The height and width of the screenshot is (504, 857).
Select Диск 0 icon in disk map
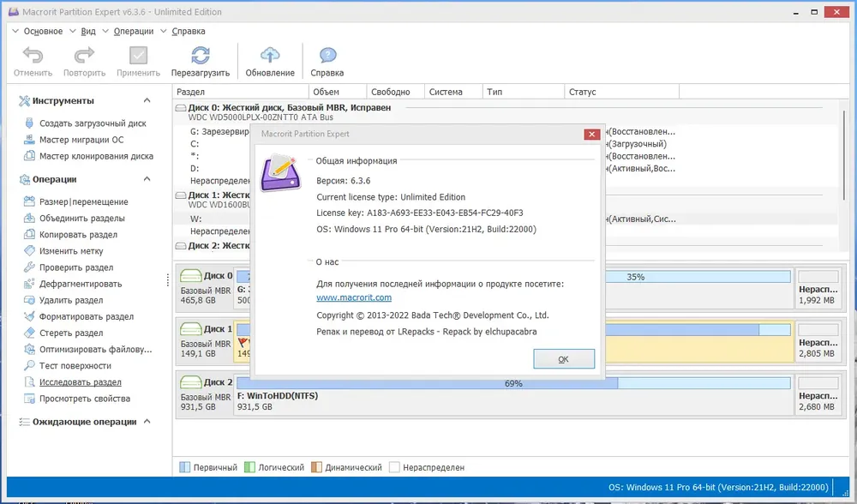tap(191, 275)
